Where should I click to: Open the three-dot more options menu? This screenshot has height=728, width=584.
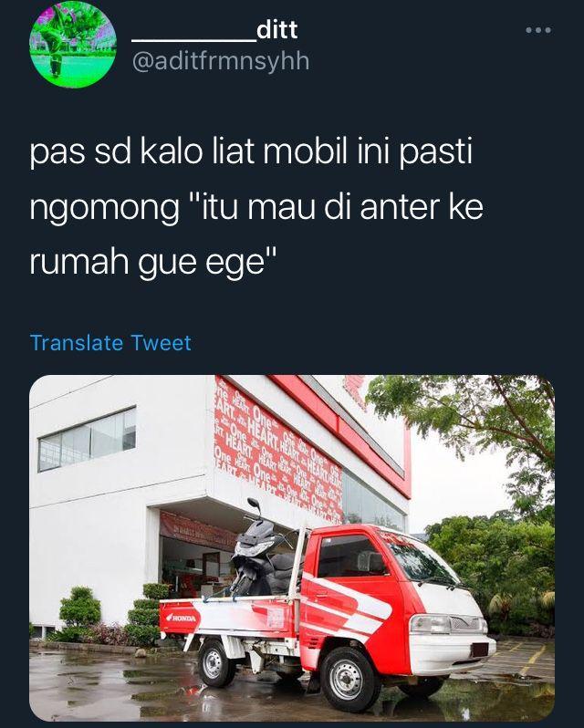coord(538,30)
